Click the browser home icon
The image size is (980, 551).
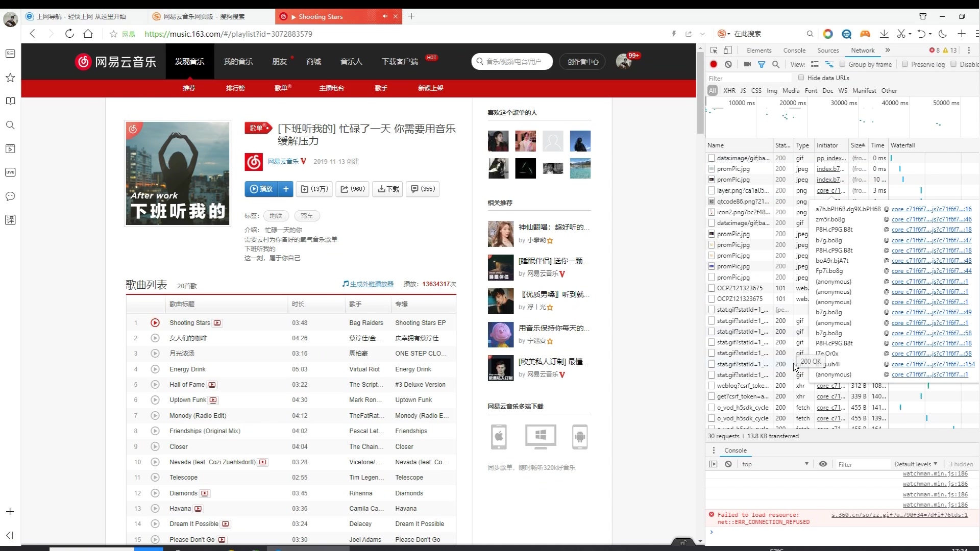(x=88, y=34)
